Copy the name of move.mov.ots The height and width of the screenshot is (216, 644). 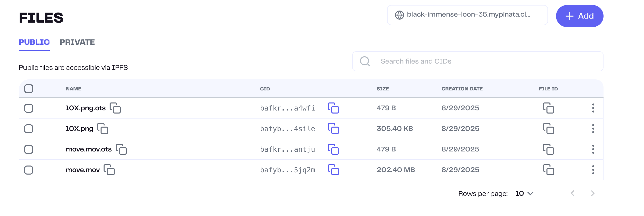[x=121, y=149]
